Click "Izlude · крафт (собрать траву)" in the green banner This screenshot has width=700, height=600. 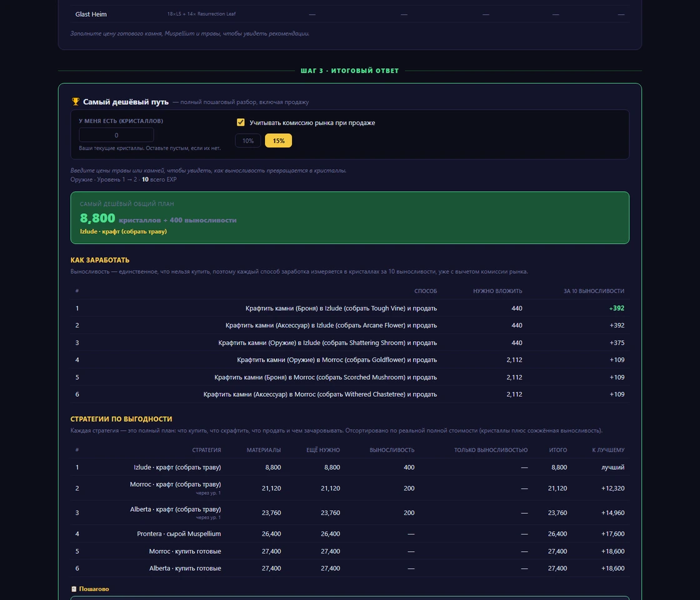click(x=123, y=231)
